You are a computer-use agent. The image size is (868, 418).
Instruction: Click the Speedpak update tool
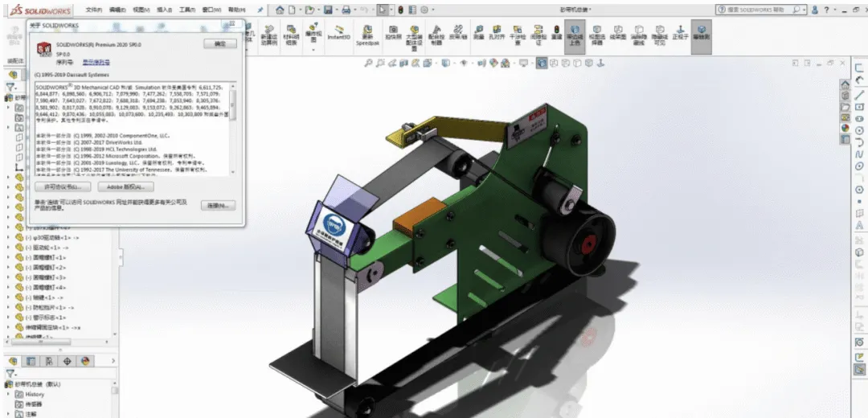366,35
